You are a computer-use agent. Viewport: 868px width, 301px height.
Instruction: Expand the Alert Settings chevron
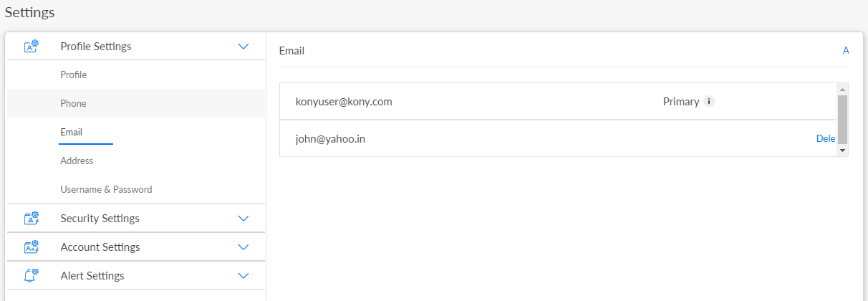point(243,276)
